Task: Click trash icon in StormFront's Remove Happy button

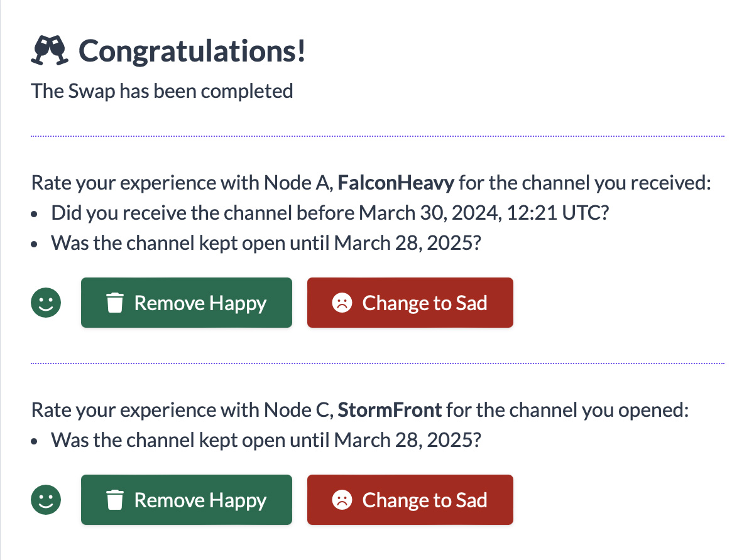Action: [x=114, y=500]
